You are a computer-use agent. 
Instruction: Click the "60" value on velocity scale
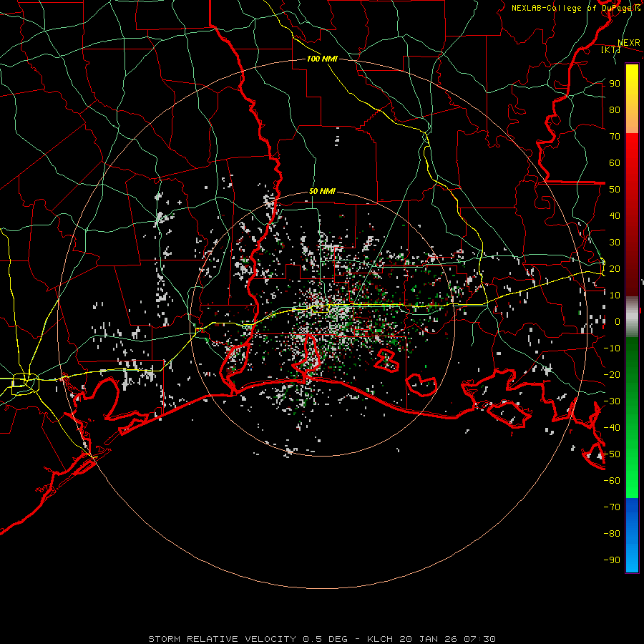(615, 163)
